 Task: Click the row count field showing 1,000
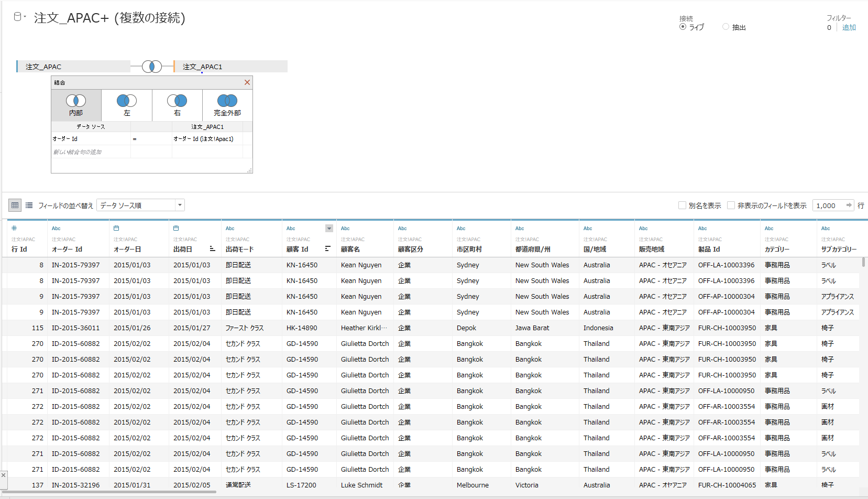tap(829, 205)
